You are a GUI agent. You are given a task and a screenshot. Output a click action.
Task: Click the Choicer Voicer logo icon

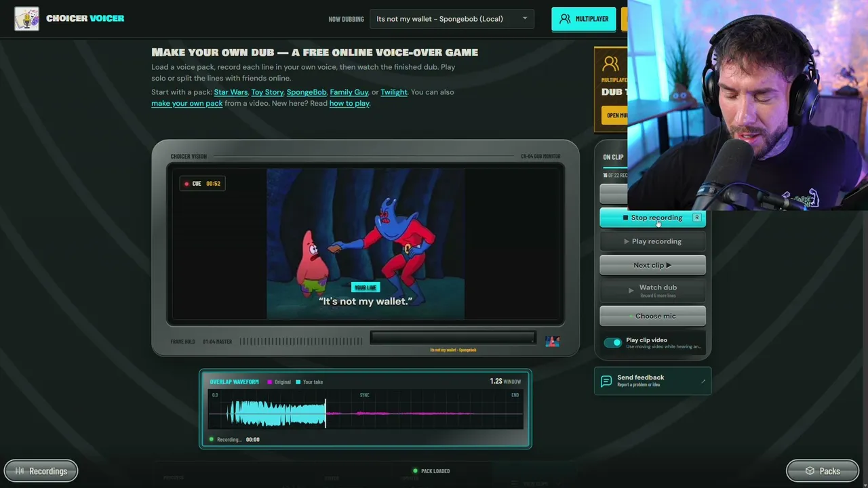click(27, 19)
